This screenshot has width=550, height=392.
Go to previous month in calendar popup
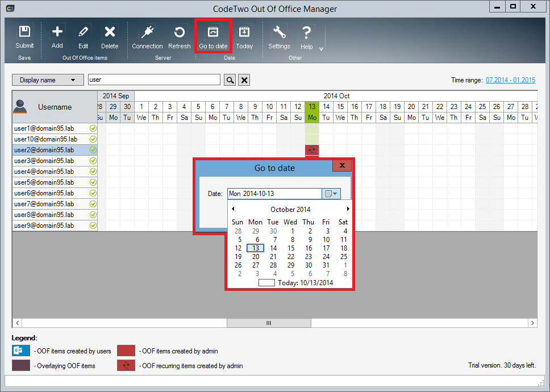click(x=233, y=209)
